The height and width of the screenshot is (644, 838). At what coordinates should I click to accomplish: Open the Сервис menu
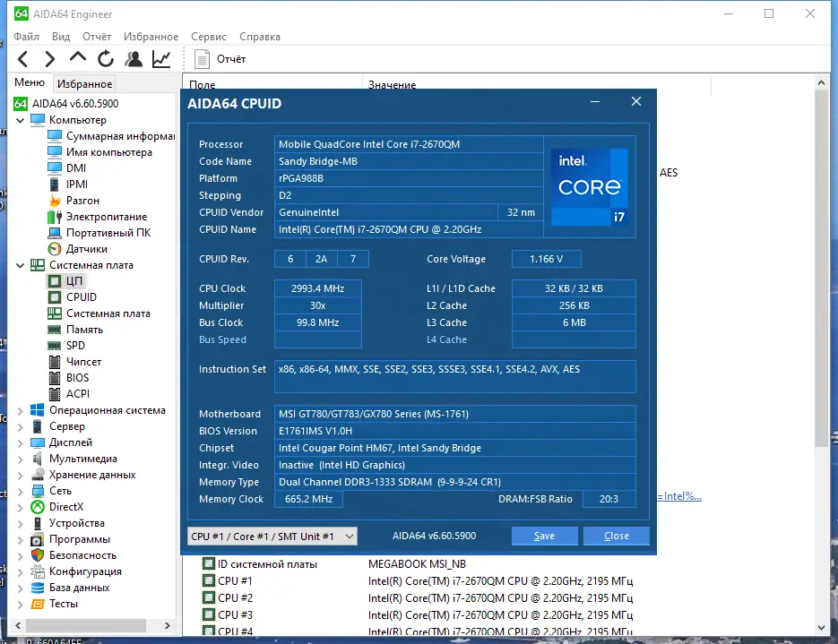209,37
